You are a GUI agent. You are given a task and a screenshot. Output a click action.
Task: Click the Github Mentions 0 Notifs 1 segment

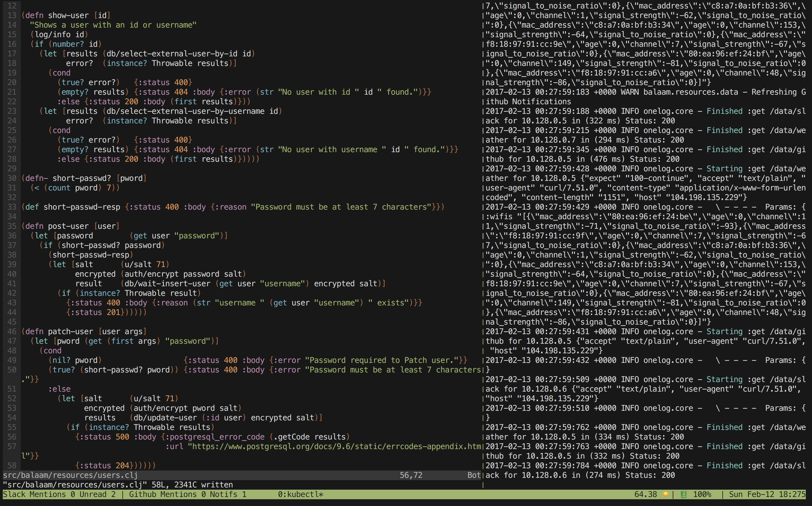click(x=188, y=494)
